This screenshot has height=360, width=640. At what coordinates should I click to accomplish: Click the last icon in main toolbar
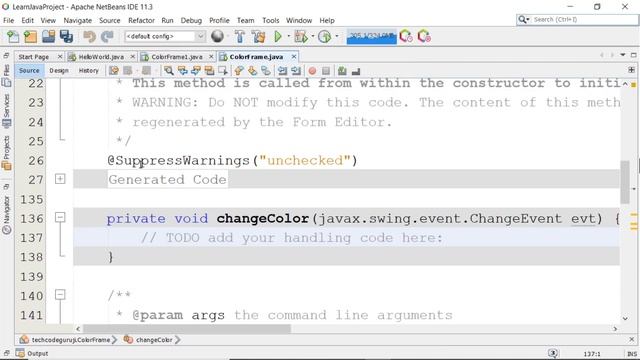pyautogui.click(x=424, y=37)
